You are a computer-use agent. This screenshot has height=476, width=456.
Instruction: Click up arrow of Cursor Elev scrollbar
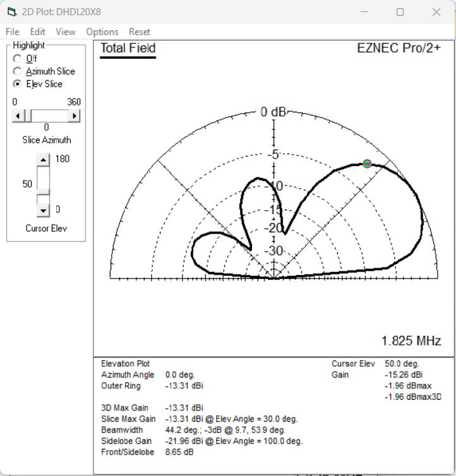tap(43, 160)
